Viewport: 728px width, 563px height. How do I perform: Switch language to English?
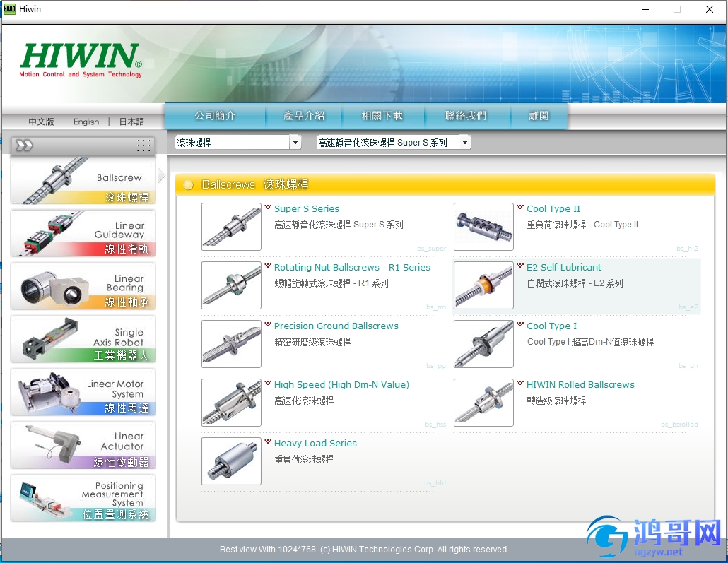[86, 122]
